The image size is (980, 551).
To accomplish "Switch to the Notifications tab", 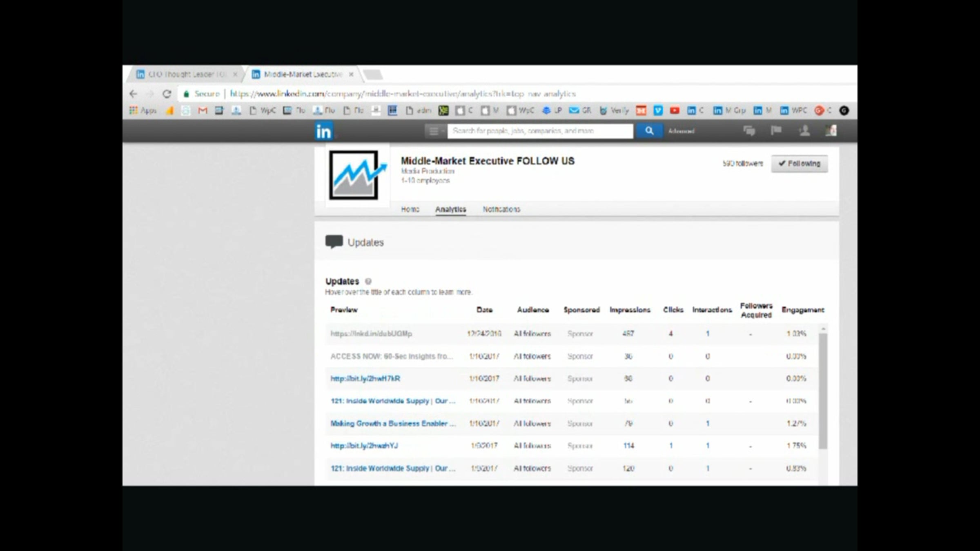I will coord(501,209).
